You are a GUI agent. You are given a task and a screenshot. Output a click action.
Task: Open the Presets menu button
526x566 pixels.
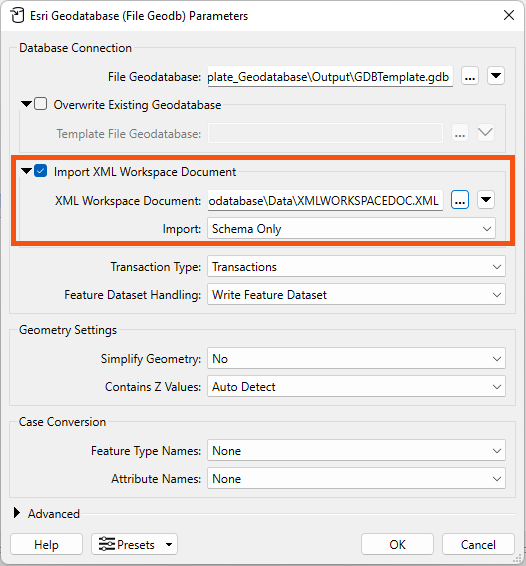134,544
